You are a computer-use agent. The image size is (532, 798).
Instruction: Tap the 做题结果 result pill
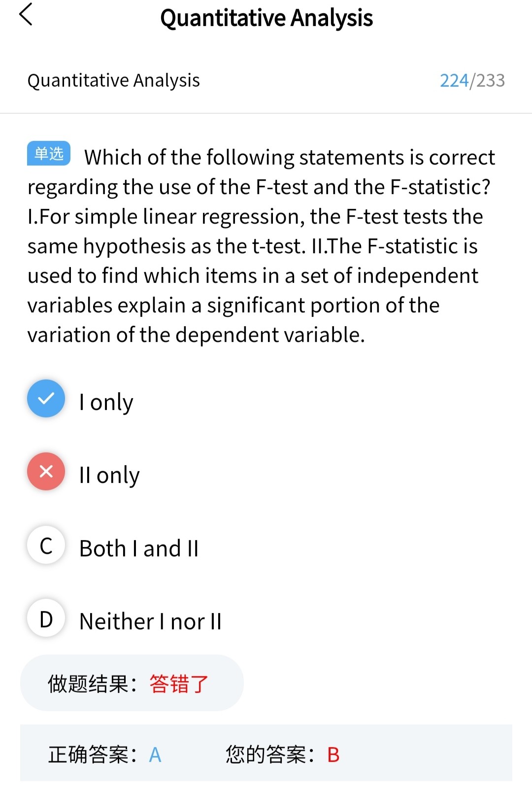click(x=132, y=683)
